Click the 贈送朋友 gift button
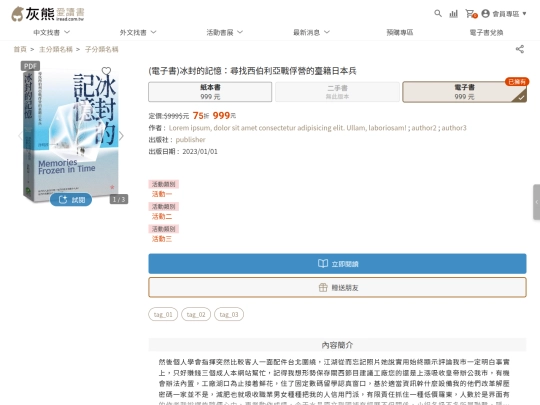The width and height of the screenshot is (540, 405). coord(337,287)
